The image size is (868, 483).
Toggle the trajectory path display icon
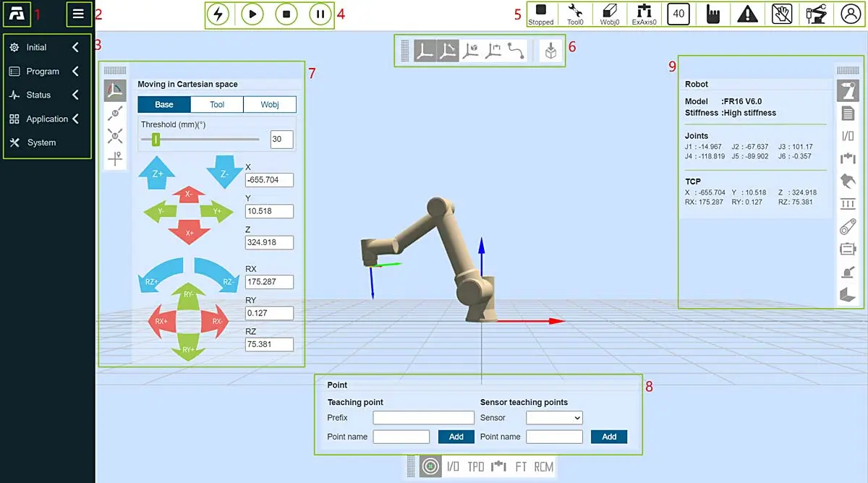click(516, 51)
